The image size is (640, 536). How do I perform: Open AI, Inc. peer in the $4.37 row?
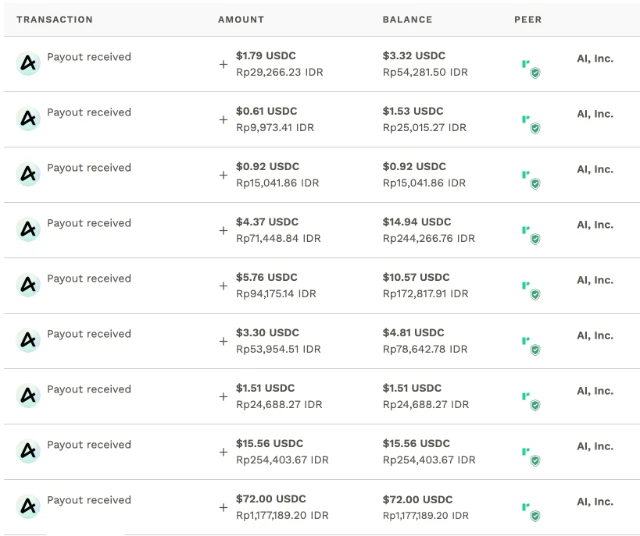tap(594, 225)
